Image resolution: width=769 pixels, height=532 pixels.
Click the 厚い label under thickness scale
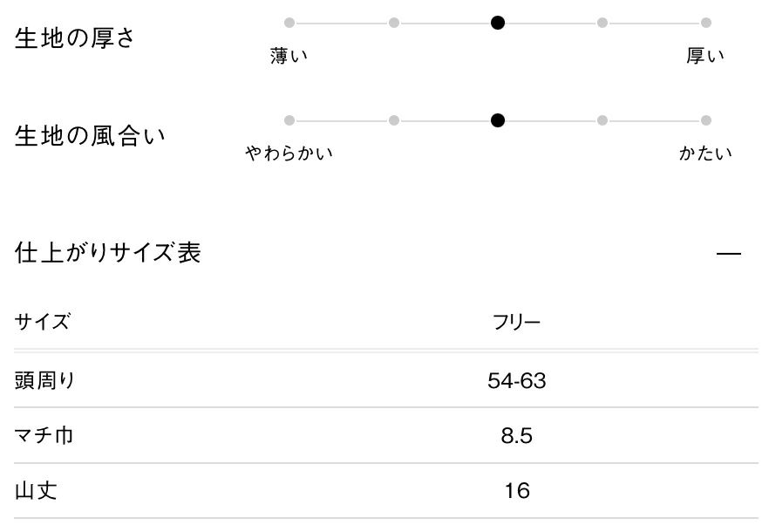pyautogui.click(x=705, y=57)
